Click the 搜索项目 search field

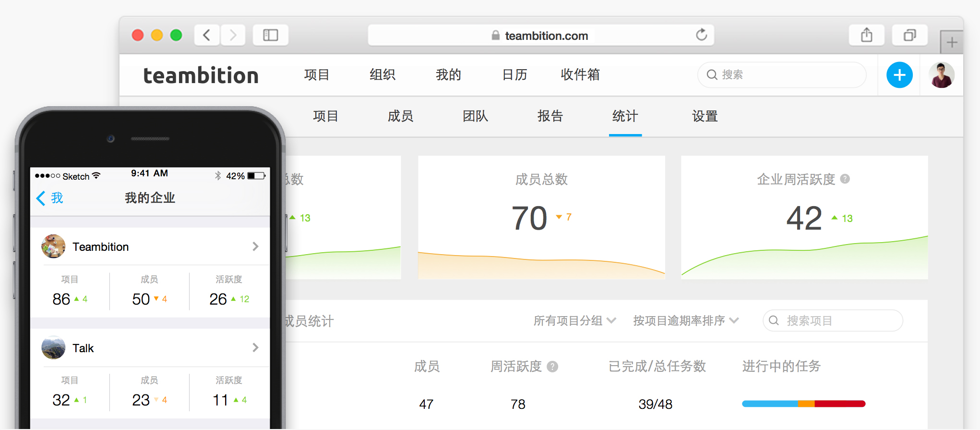click(x=833, y=320)
